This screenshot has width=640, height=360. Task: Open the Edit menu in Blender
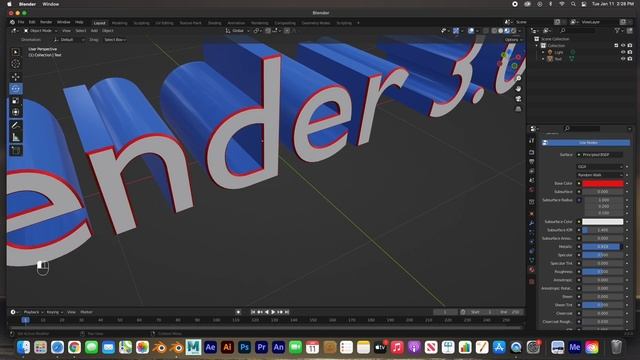[x=32, y=22]
